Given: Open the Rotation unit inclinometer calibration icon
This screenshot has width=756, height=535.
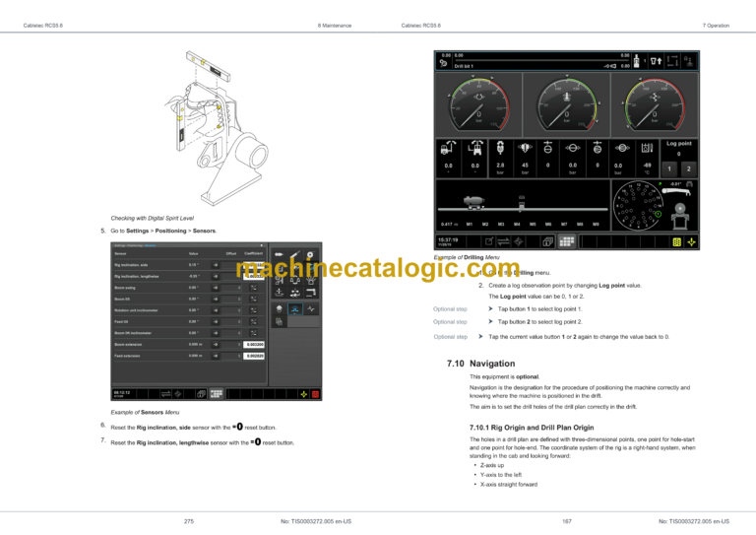Looking at the screenshot, I should coord(254,310).
